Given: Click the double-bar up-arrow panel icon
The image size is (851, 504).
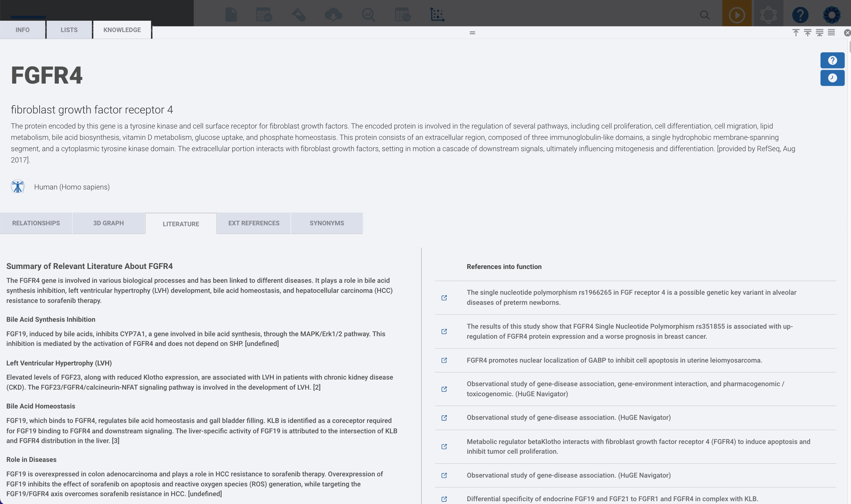Looking at the screenshot, I should pos(808,33).
